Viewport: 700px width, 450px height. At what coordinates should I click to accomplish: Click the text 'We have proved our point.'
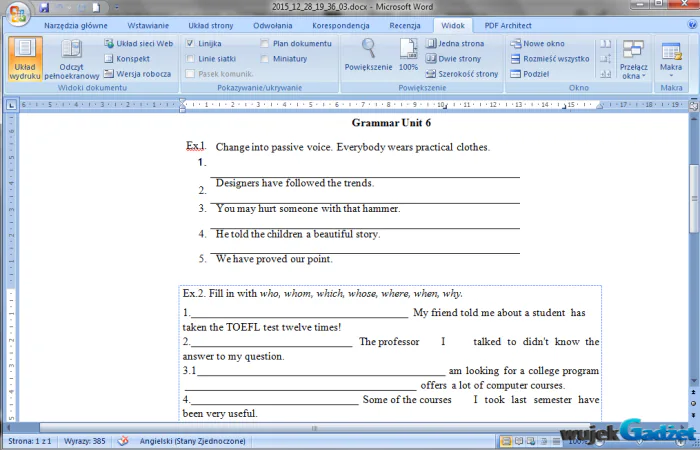click(274, 259)
